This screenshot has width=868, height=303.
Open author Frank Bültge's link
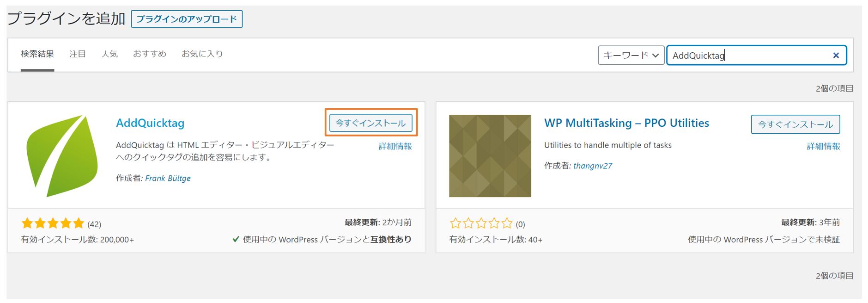coord(168,178)
